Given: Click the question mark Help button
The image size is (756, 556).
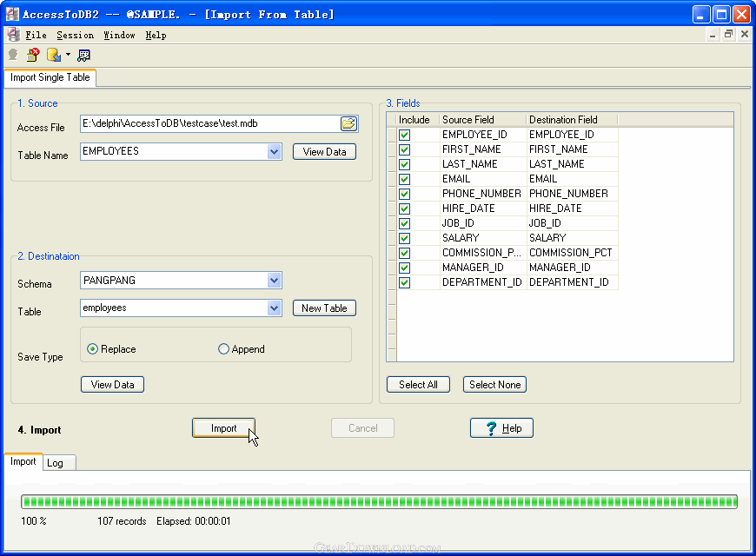Looking at the screenshot, I should coord(501,427).
